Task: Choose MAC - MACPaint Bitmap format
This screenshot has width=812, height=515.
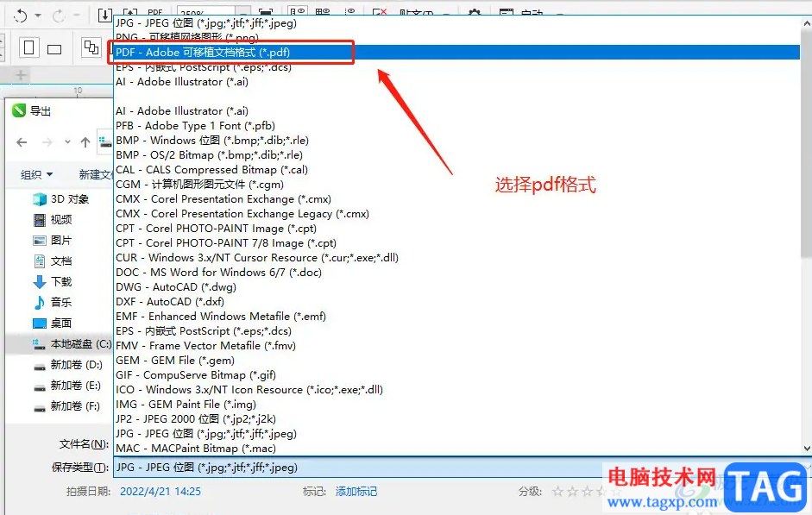Action: point(457,449)
